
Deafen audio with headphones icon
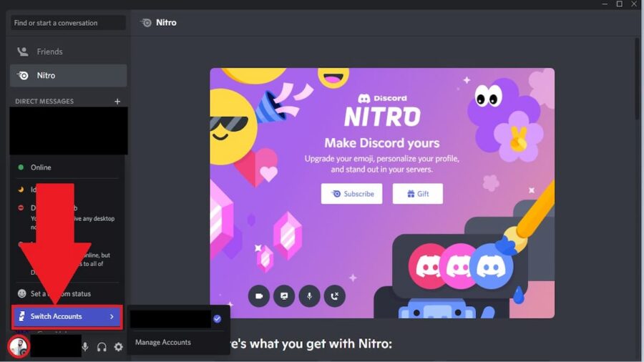[102, 347]
